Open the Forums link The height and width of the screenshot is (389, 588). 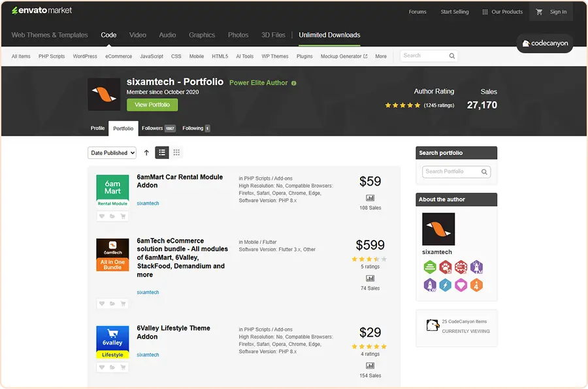click(417, 12)
